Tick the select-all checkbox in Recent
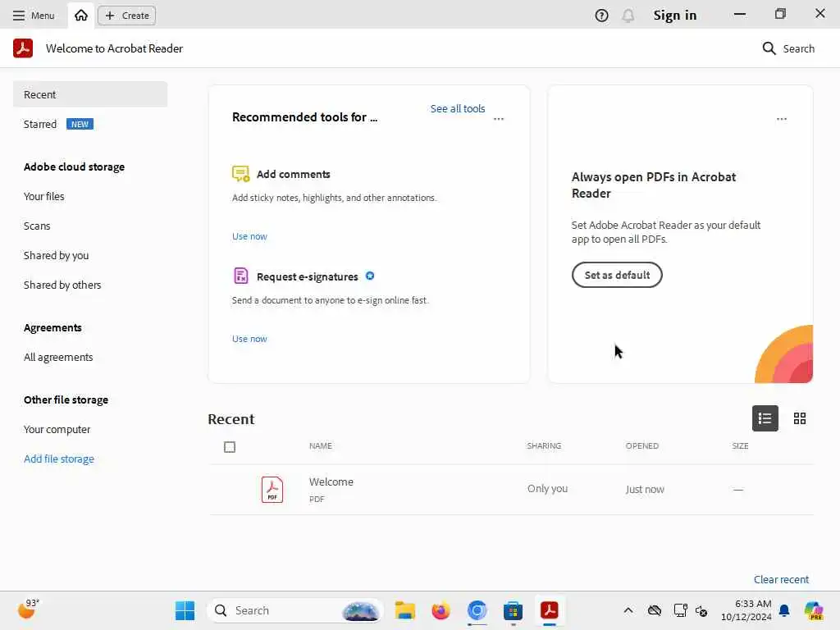The width and height of the screenshot is (840, 630). point(230,447)
